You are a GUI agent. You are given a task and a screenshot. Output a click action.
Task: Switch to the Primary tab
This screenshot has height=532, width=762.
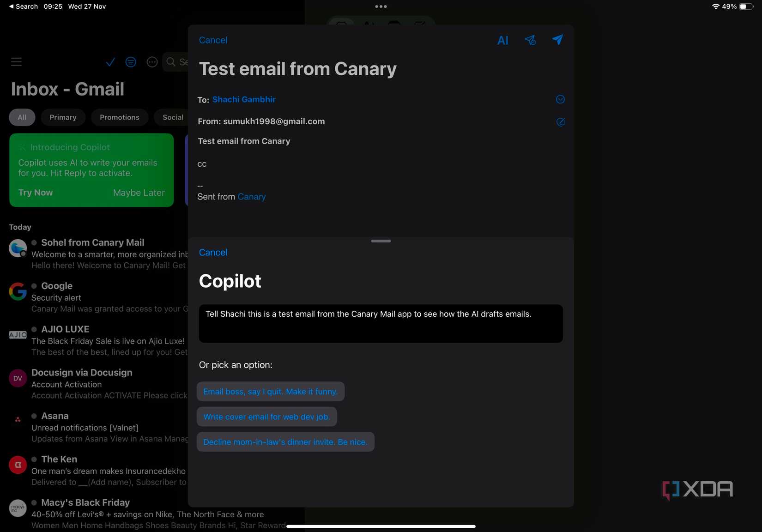click(63, 117)
